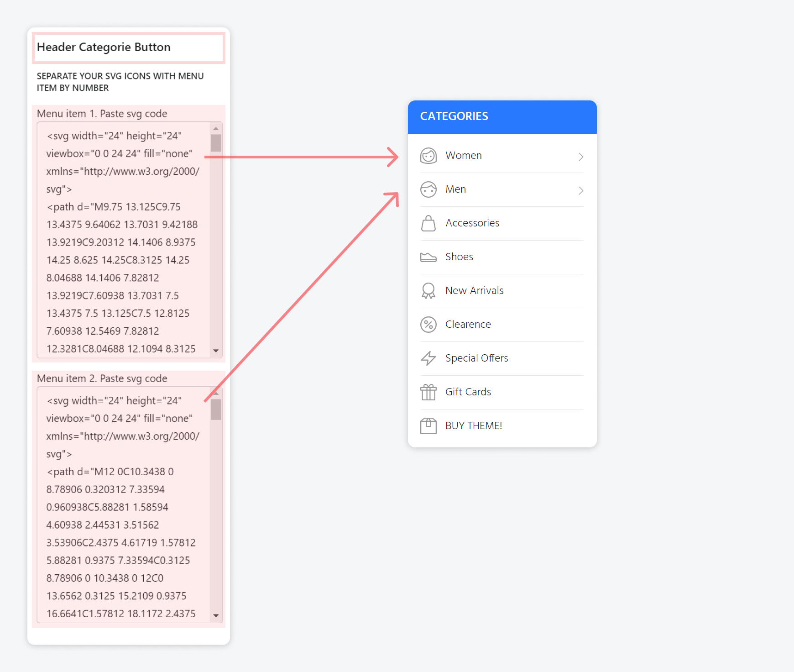Expand the Men submenu chevron

(x=580, y=190)
